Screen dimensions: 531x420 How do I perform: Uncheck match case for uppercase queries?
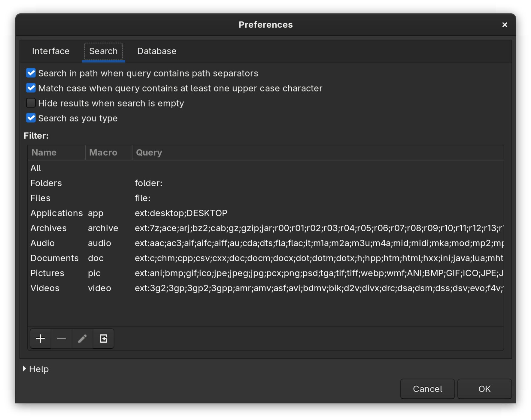pyautogui.click(x=31, y=88)
